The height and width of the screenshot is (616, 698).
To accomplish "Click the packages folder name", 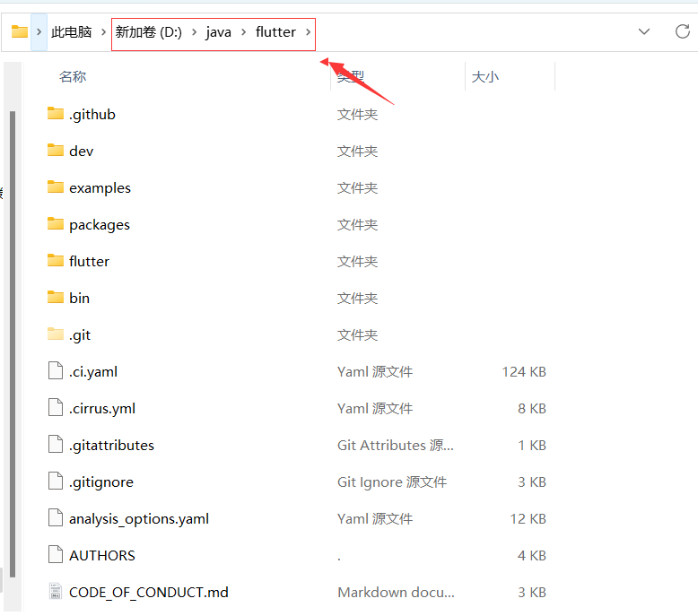I will coord(100,225).
